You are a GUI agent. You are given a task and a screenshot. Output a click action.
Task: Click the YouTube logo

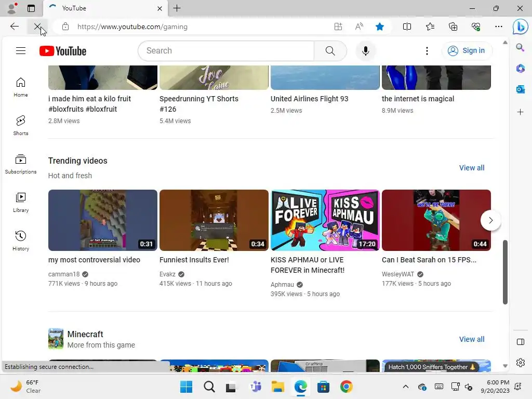63,51
